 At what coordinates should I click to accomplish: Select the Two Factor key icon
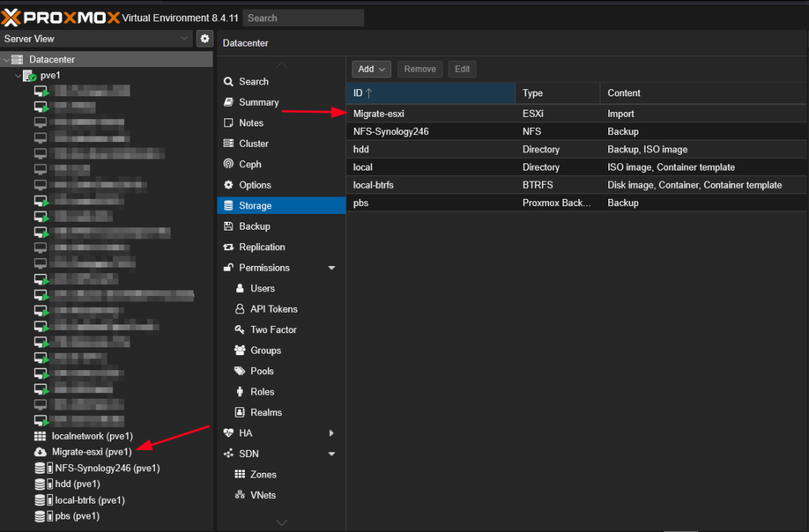pyautogui.click(x=239, y=329)
